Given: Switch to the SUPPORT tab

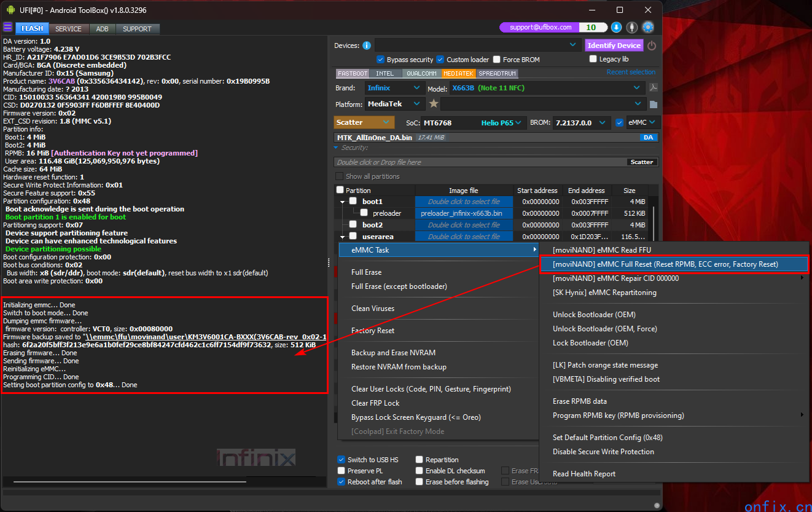Looking at the screenshot, I should click(x=137, y=29).
